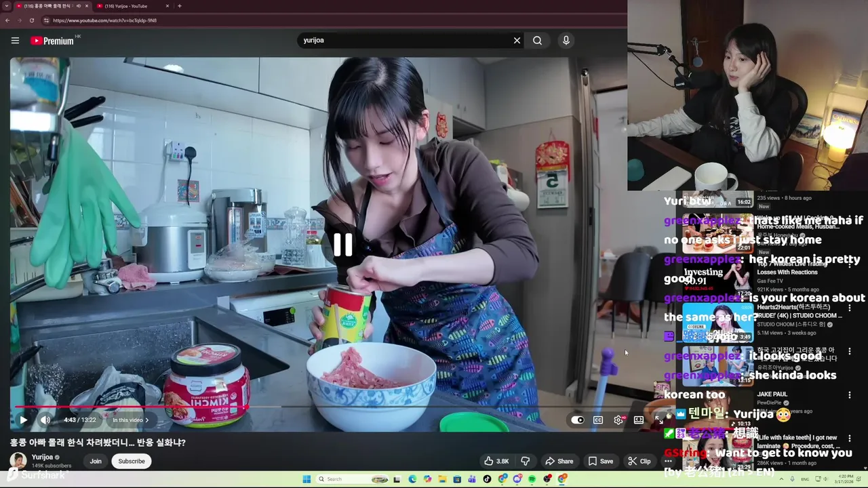868x488 pixels.
Task: Reload the current page
Action: [x=32, y=20]
